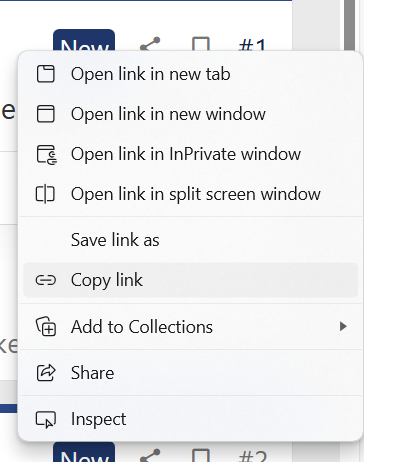The image size is (394, 462).
Task: Click the Share arrow icon
Action: [x=46, y=373]
